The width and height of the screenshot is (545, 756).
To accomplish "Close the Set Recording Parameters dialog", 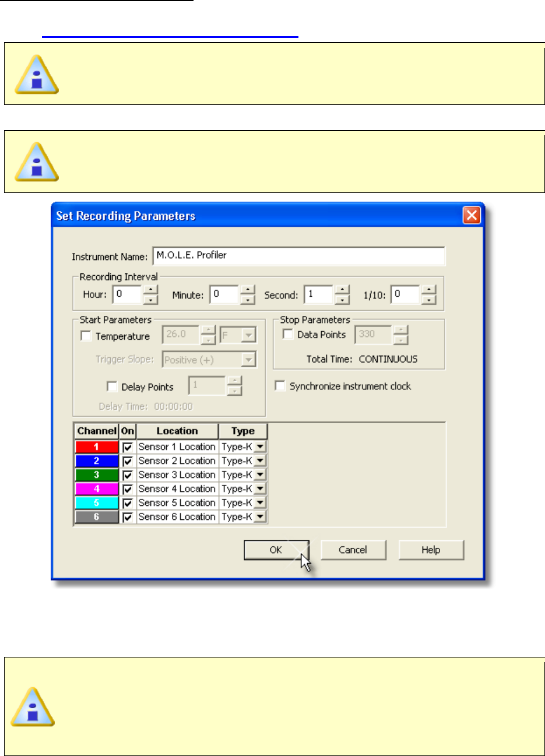I will [x=472, y=215].
